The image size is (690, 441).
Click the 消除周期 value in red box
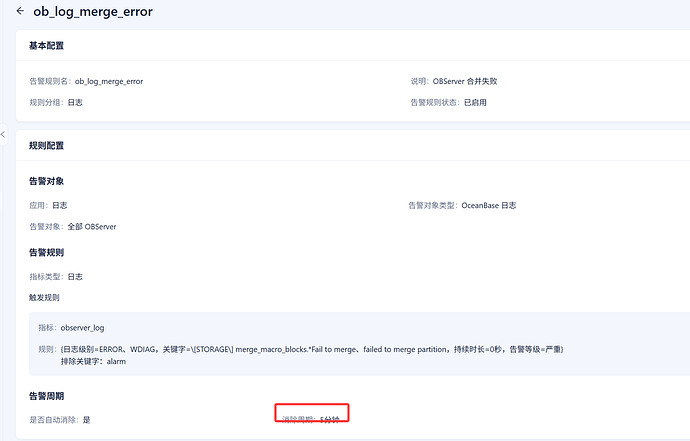pos(329,419)
